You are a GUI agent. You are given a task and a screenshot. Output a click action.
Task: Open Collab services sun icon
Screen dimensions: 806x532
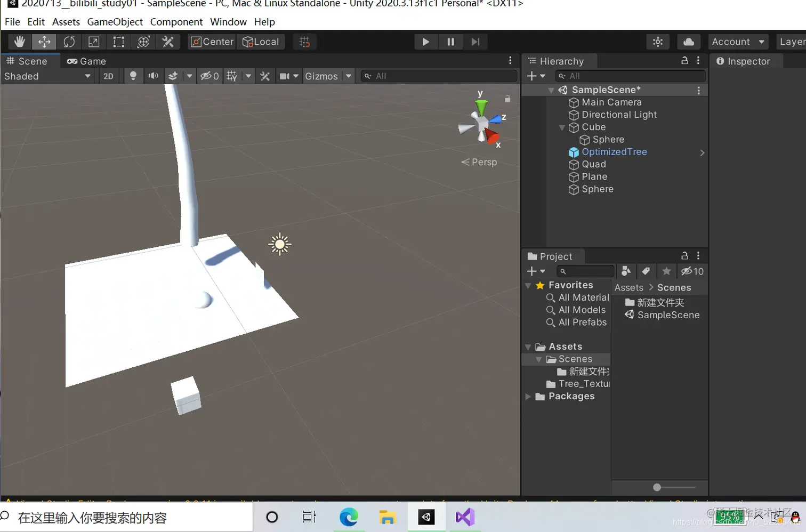658,42
